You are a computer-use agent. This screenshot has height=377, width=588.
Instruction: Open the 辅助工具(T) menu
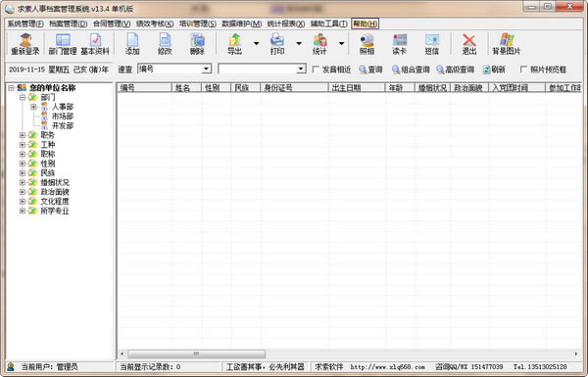coord(329,24)
